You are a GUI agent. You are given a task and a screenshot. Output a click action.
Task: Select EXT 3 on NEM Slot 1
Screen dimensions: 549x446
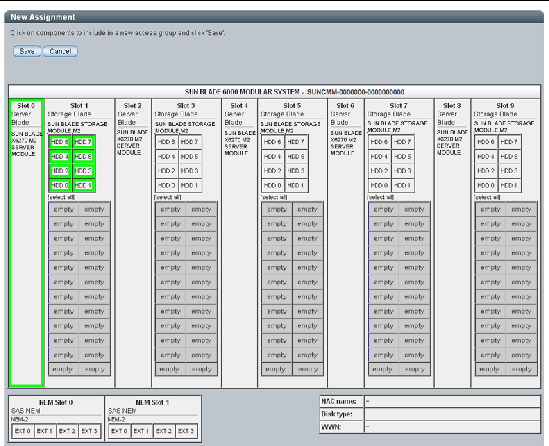pos(186,431)
